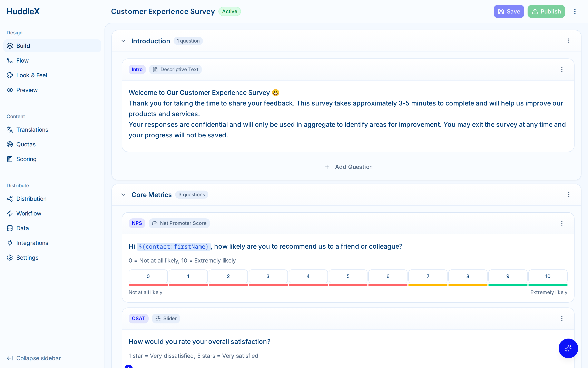Click the Slider question type label
This screenshot has width=588, height=368.
point(170,319)
